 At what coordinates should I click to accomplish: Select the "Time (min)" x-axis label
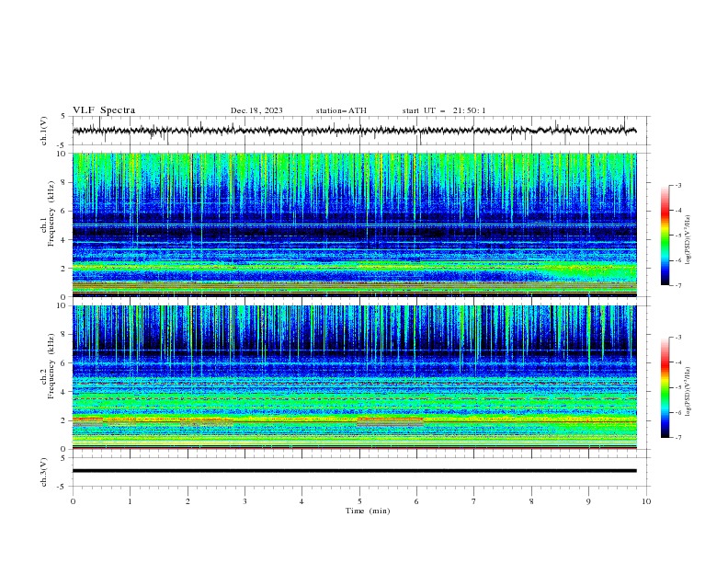368,511
